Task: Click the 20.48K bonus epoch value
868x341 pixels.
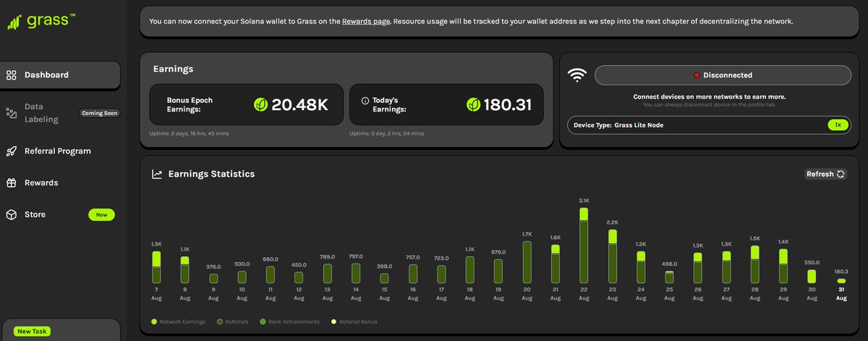Action: [x=299, y=105]
